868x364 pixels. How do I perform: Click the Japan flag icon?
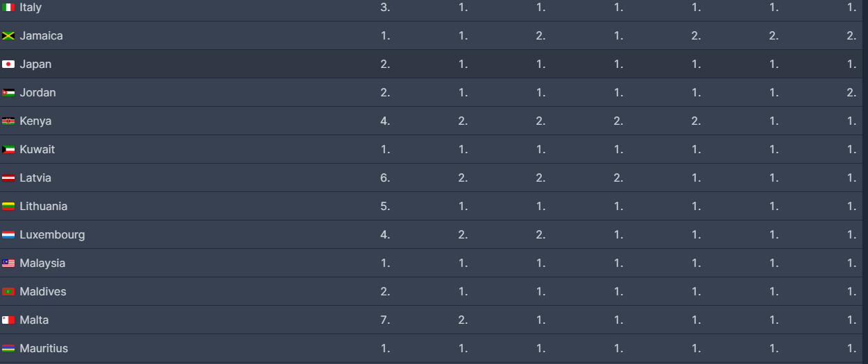[8, 64]
